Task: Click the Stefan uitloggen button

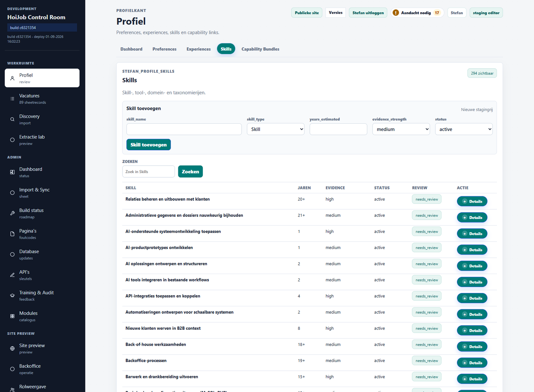Action: 368,13
